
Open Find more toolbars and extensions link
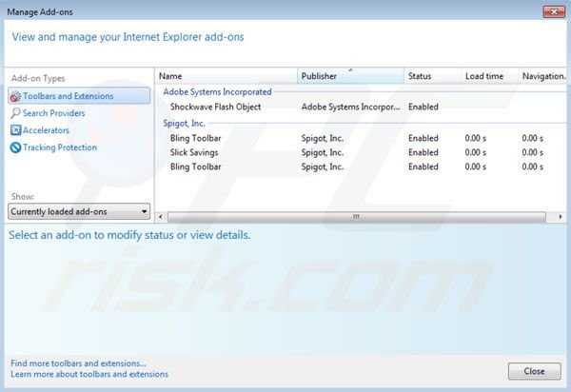(78, 363)
